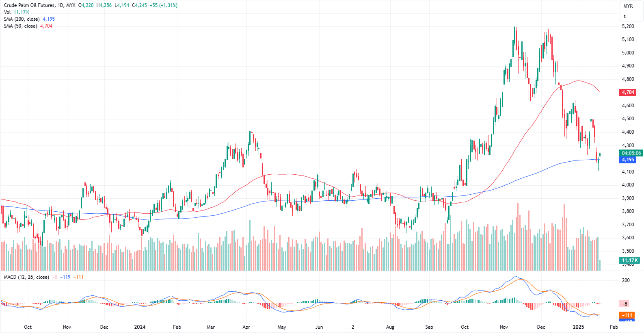The image size is (644, 334).
Task: Click the 2024 label on time axis
Action: pyautogui.click(x=140, y=327)
